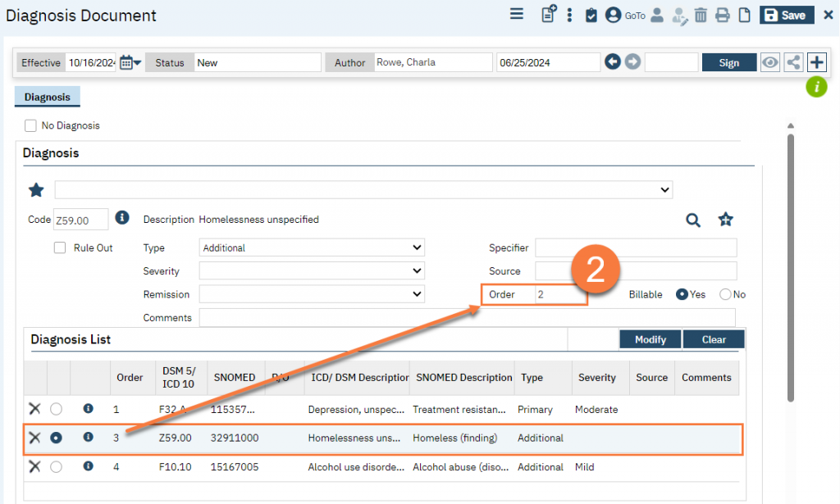Select the No radio for Billable
Screen dimensions: 840x504
pos(725,295)
